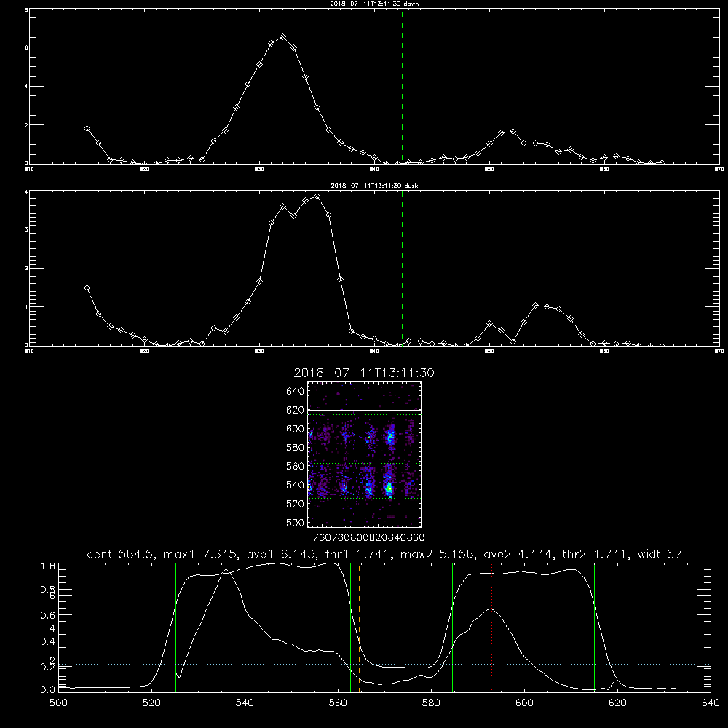The height and width of the screenshot is (728, 728).
Task: Click x-axis label '580' of the bottom plot
Action: tap(431, 703)
